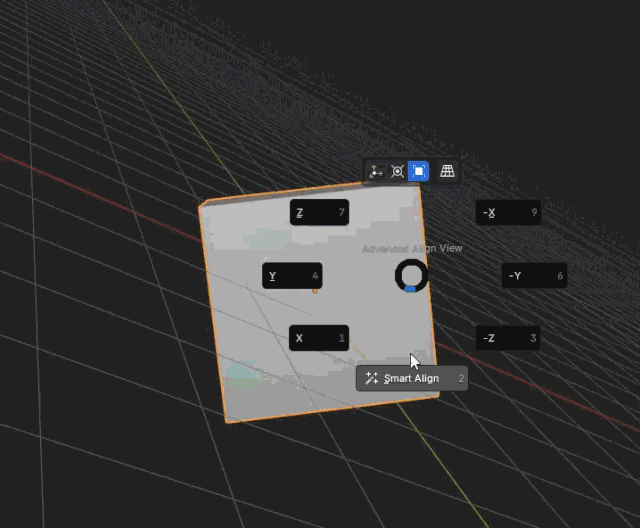Image resolution: width=640 pixels, height=528 pixels.
Task: Click the Smart Align magic wand icon
Action: [371, 378]
